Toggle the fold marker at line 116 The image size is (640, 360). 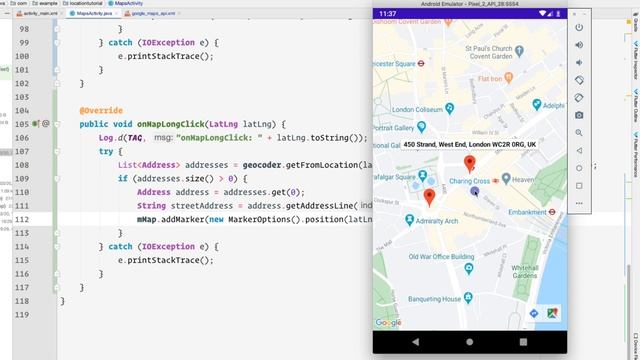[57, 274]
